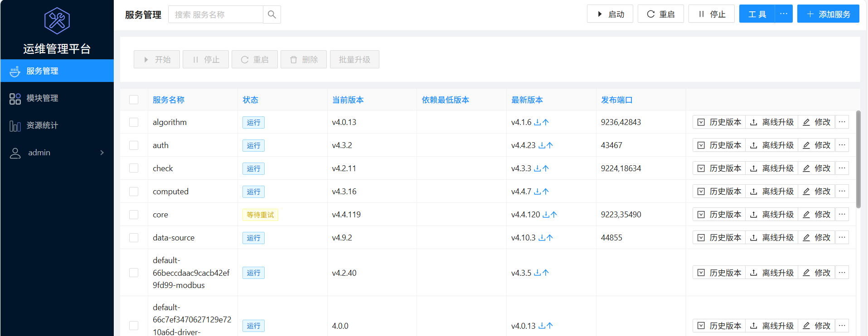Check the check service checkbox
This screenshot has height=336, width=868.
134,168
